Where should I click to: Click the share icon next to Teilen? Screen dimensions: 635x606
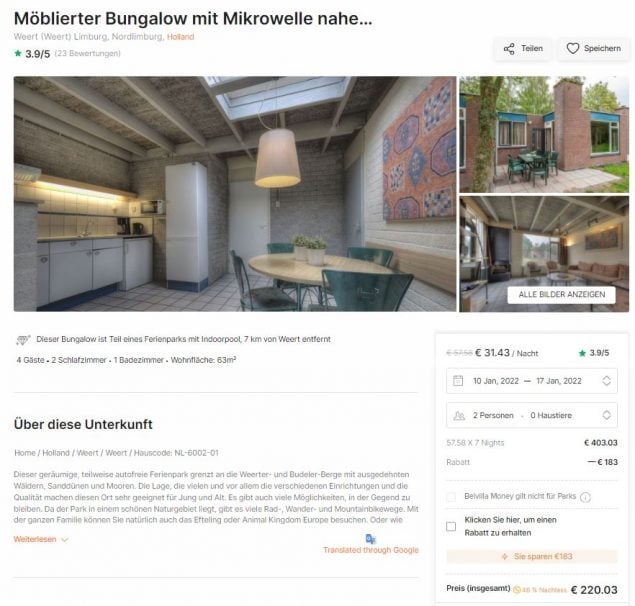[509, 49]
